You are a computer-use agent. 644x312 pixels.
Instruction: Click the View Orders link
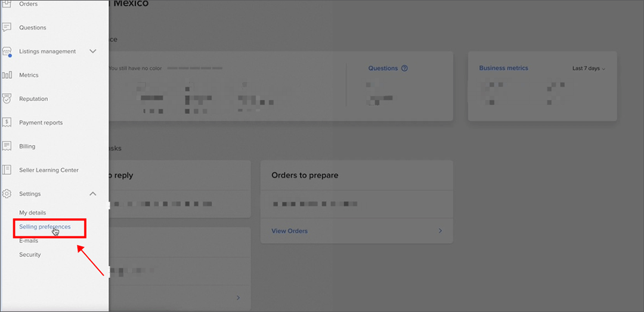pyautogui.click(x=289, y=231)
